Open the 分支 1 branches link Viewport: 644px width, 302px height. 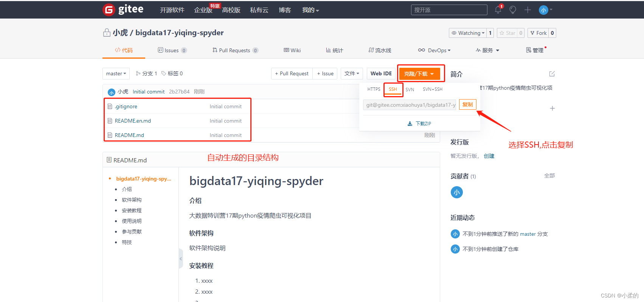tap(146, 73)
